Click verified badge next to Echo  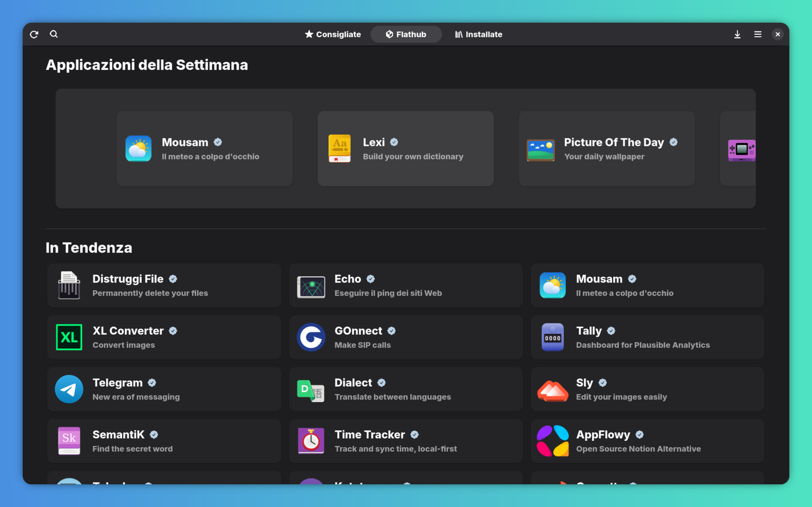(371, 279)
